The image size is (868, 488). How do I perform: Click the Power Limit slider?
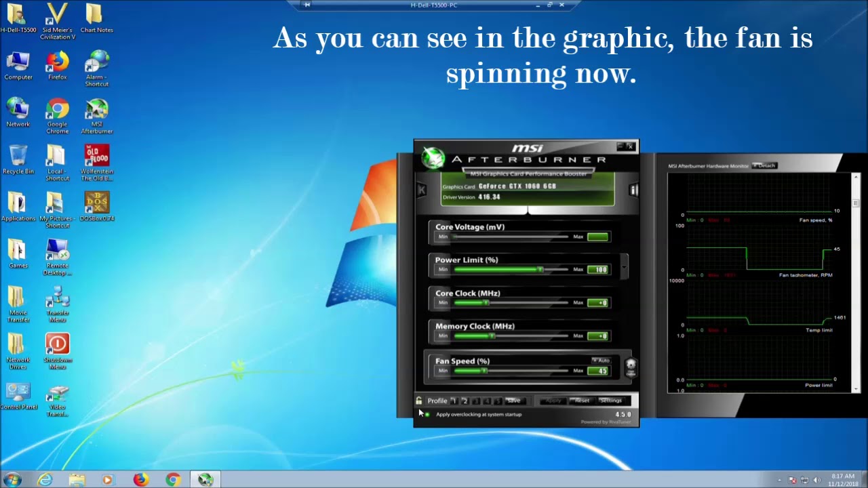tap(511, 270)
